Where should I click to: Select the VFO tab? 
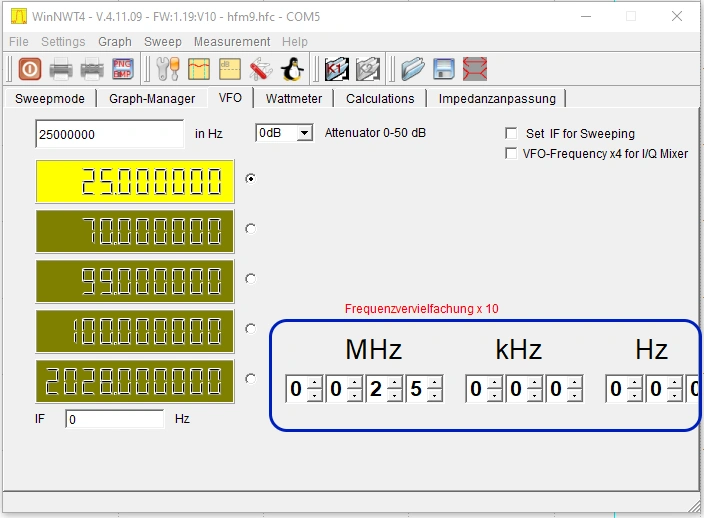(x=230, y=98)
